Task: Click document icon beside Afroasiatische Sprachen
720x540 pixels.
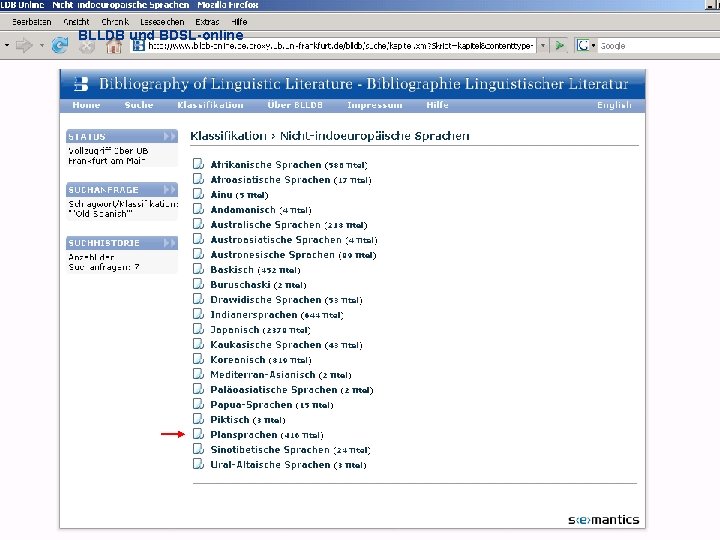Action: click(x=198, y=179)
